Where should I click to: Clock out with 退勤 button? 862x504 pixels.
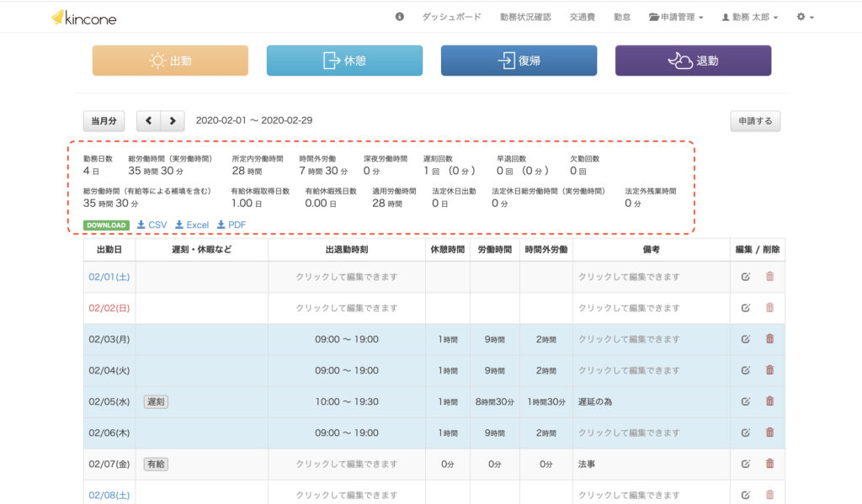[x=694, y=61]
